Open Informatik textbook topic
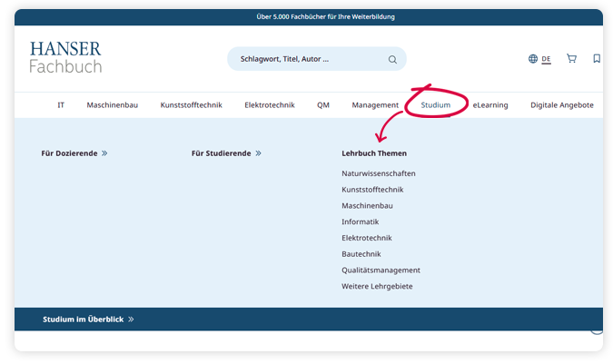Screen dimensions: 613x364 (361, 222)
